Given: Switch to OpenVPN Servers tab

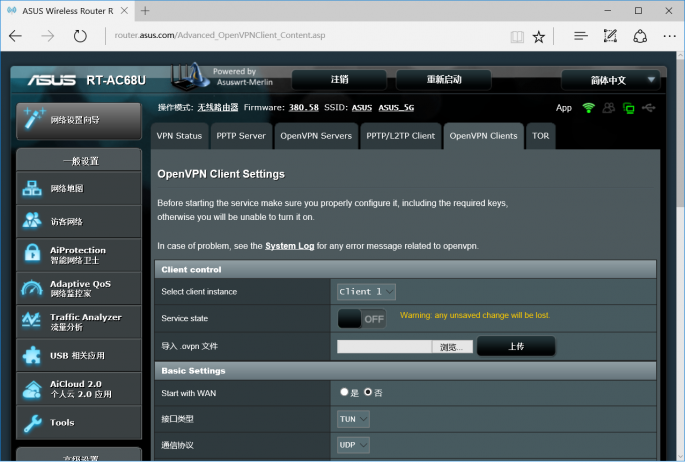Looking at the screenshot, I should [x=316, y=136].
